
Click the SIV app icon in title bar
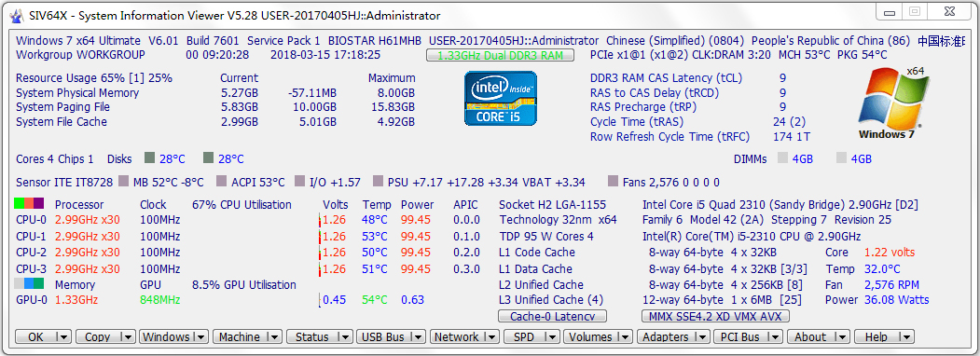click(17, 15)
